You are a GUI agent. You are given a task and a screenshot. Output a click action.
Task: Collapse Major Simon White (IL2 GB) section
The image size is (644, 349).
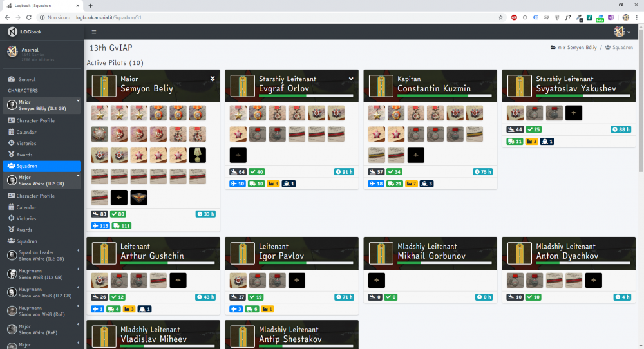(78, 176)
